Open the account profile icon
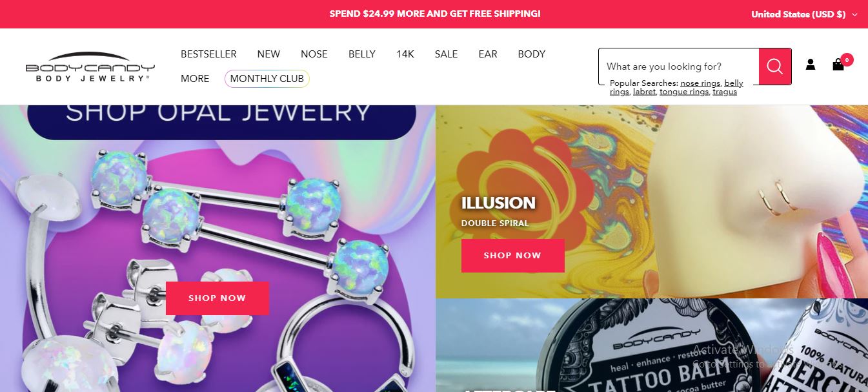 pyautogui.click(x=811, y=65)
